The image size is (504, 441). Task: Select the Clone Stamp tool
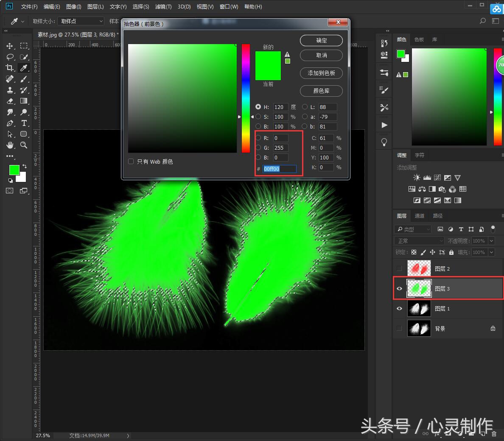pyautogui.click(x=10, y=90)
